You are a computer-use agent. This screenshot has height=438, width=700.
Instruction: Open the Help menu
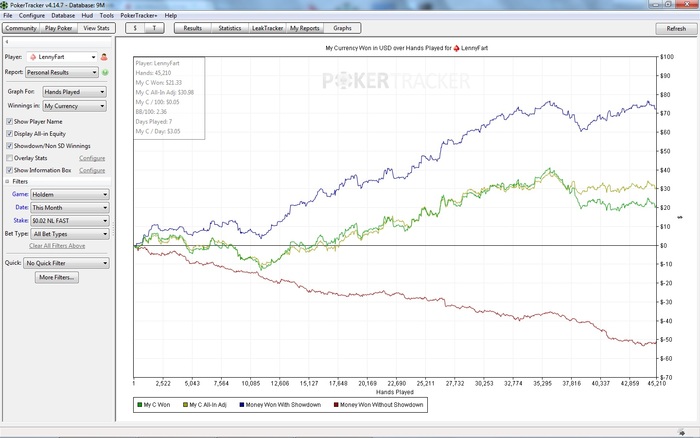tap(171, 15)
